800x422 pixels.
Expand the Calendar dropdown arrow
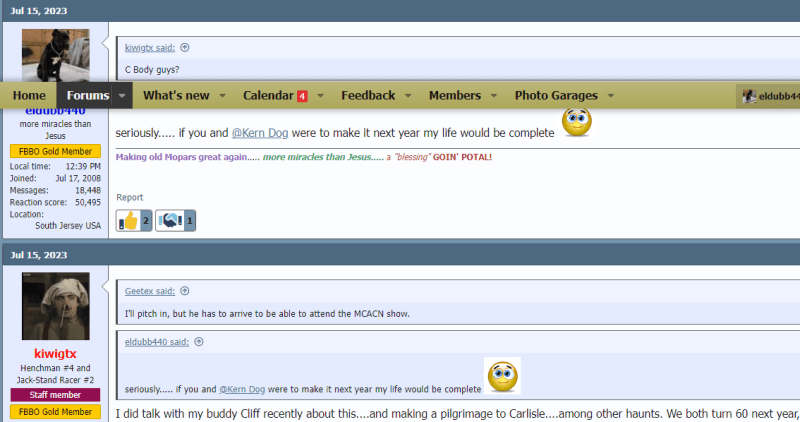point(320,95)
